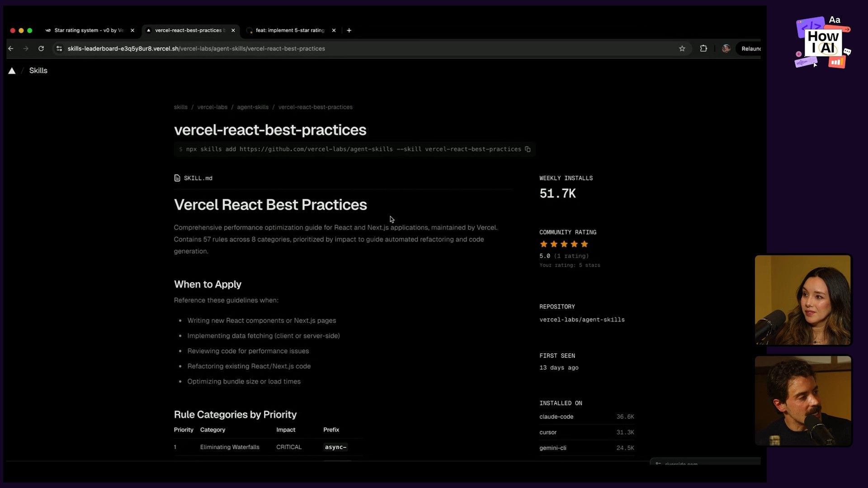
Task: Open the Skills header link
Action: click(38, 70)
